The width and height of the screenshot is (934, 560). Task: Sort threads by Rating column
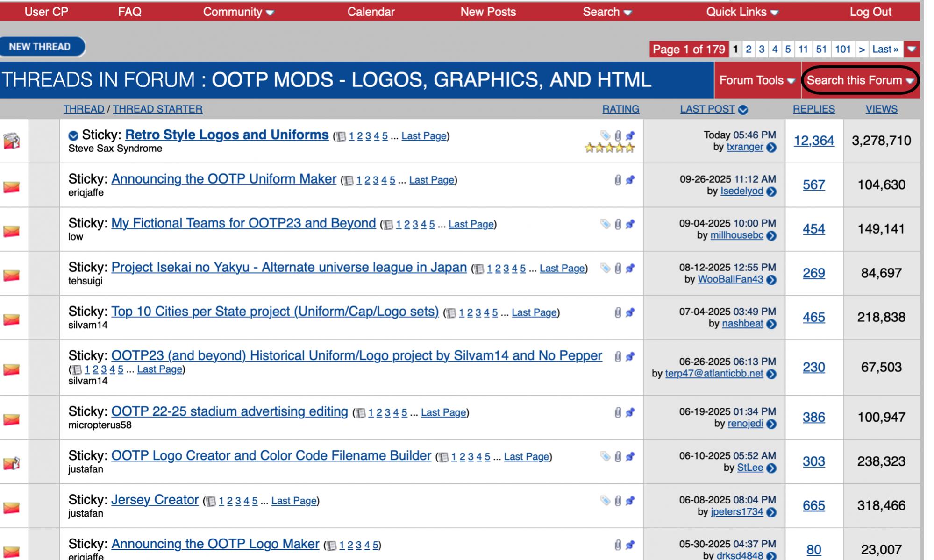click(620, 109)
